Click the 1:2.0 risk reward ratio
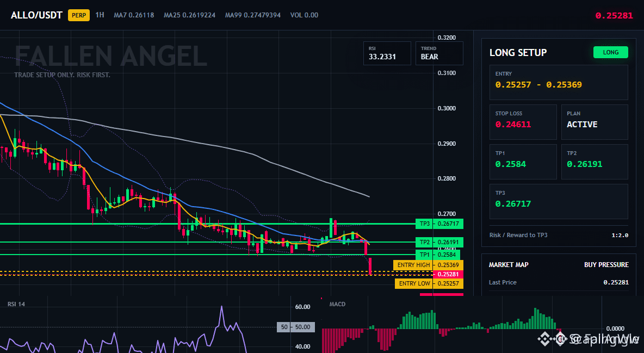Viewport: 644px width, 353px height. [x=620, y=235]
